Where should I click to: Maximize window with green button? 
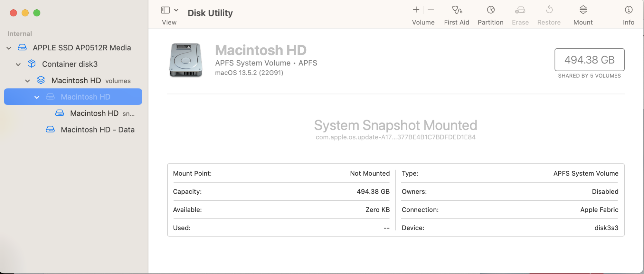(x=37, y=13)
